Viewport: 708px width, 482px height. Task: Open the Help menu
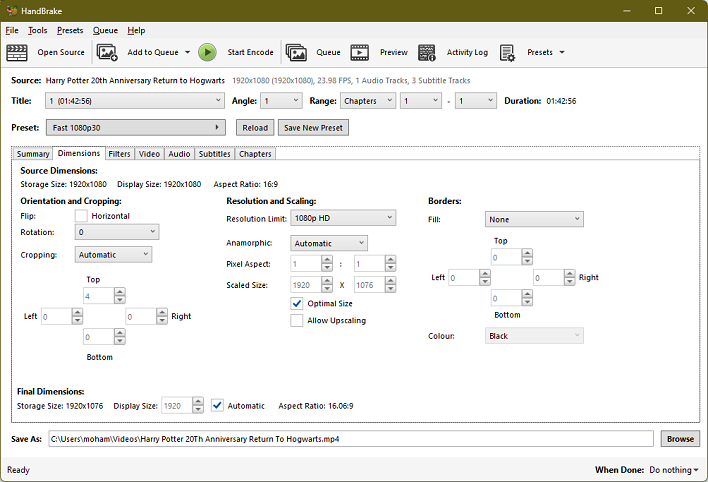click(x=136, y=30)
